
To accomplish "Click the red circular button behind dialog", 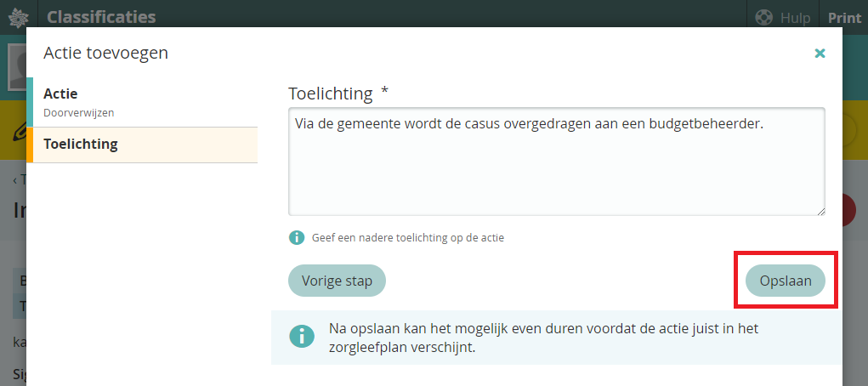I will (848, 210).
